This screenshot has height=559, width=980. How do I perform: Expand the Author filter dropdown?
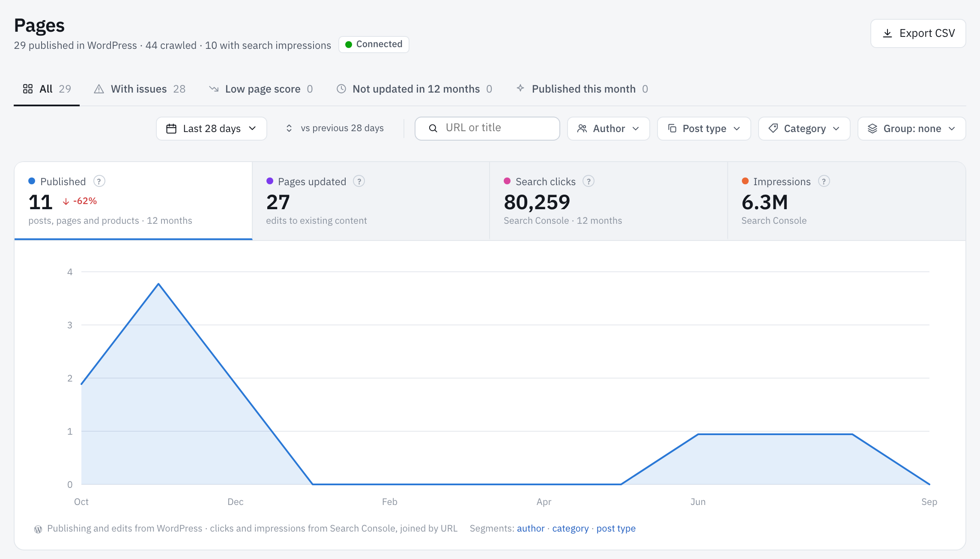click(608, 129)
